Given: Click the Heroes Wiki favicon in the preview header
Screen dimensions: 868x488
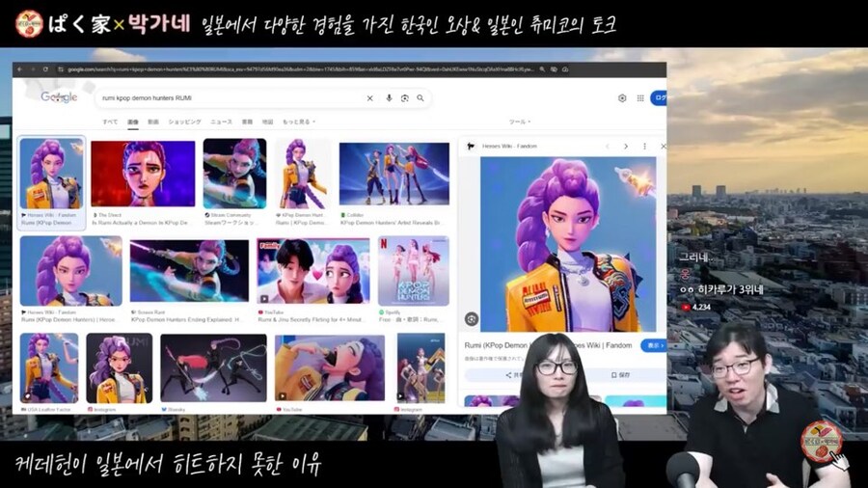Looking at the screenshot, I should [x=471, y=146].
